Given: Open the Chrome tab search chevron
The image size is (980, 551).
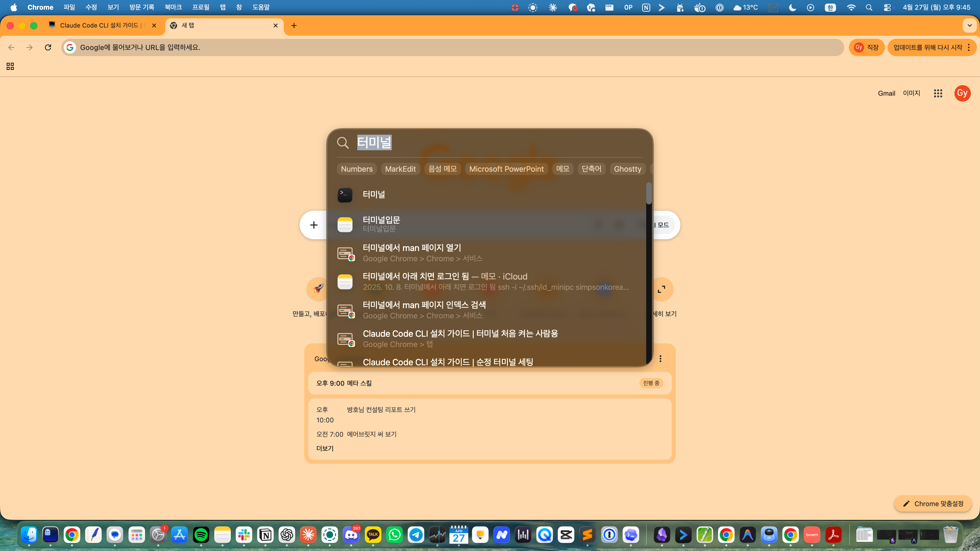Looking at the screenshot, I should (969, 26).
